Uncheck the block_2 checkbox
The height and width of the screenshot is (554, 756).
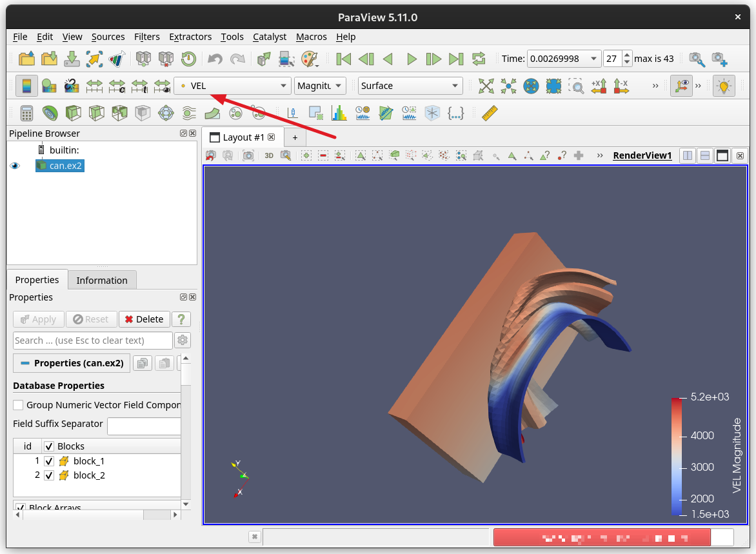(x=48, y=475)
